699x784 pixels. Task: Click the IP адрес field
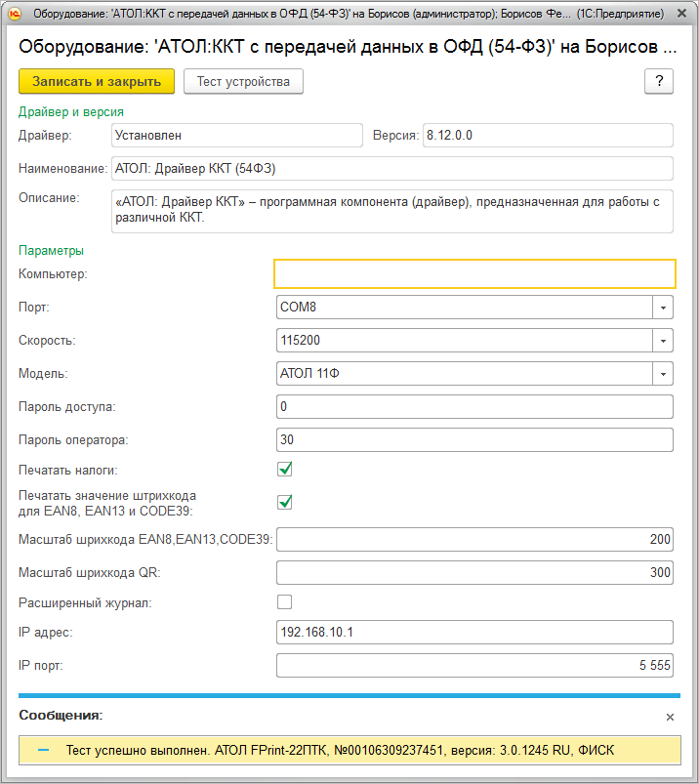pyautogui.click(x=474, y=633)
